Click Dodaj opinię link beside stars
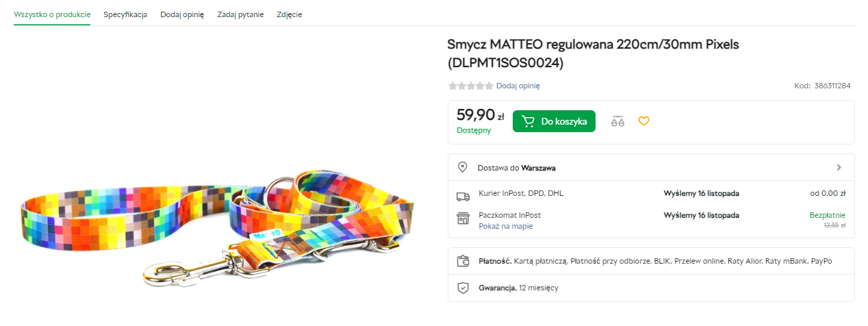 click(x=518, y=86)
